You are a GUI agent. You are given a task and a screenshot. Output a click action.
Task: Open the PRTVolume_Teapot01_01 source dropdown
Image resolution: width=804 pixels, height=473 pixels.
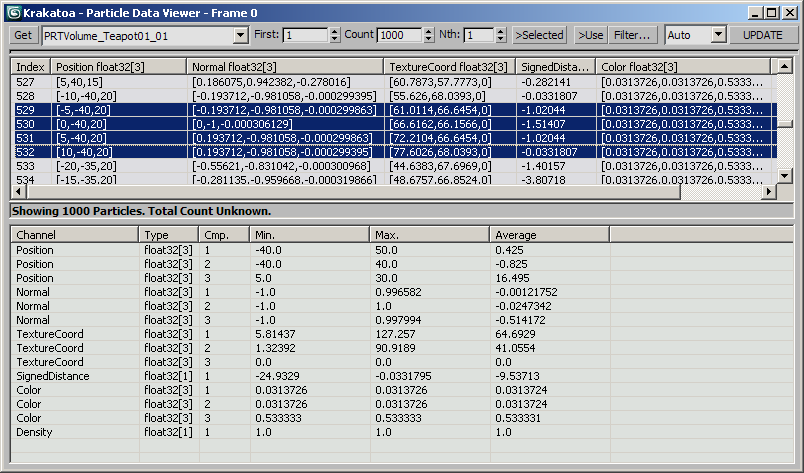click(x=239, y=36)
